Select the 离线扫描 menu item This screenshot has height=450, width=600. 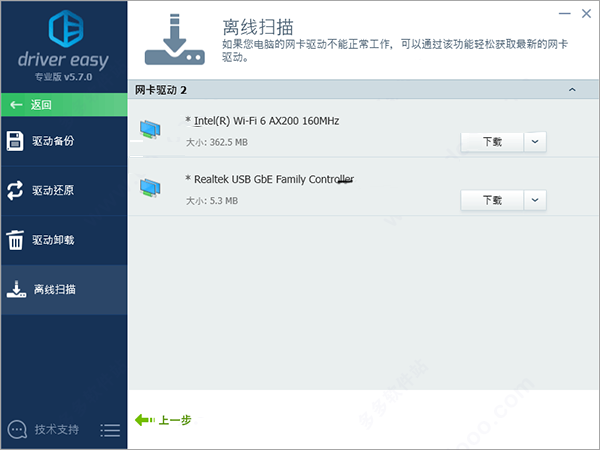point(64,290)
